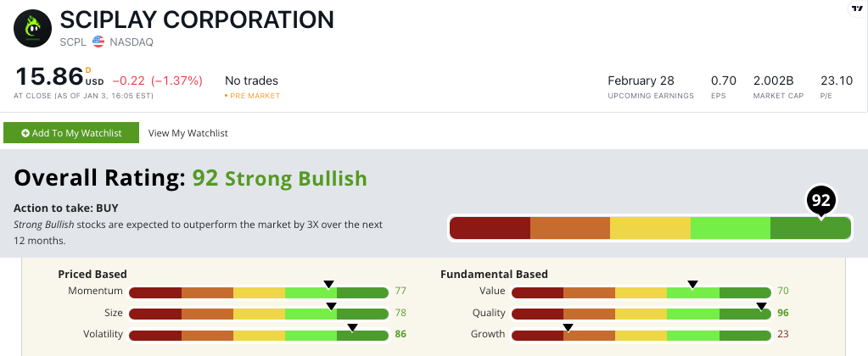Open View My Watchlist link
The height and width of the screenshot is (356, 868).
(x=188, y=133)
